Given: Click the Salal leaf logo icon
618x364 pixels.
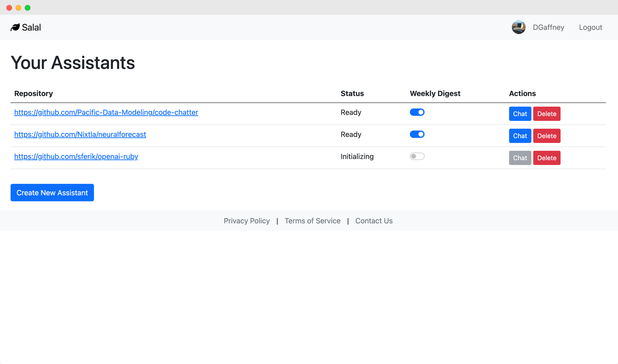Looking at the screenshot, I should coord(15,27).
